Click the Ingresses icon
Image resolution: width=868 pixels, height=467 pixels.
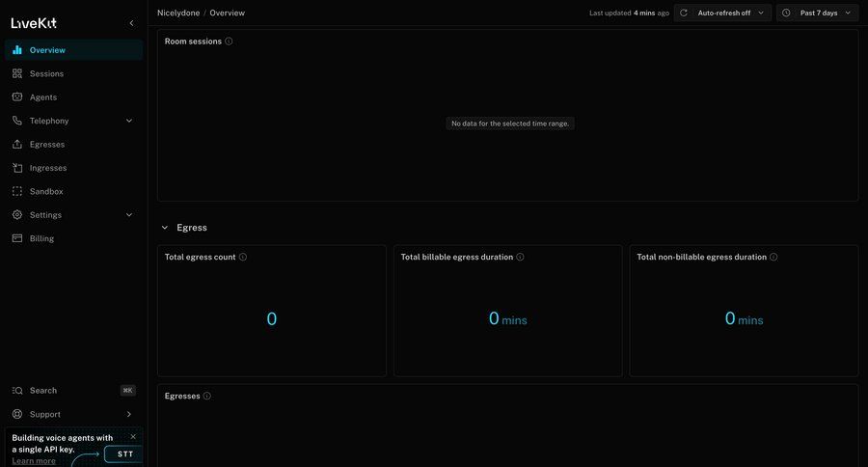click(17, 168)
